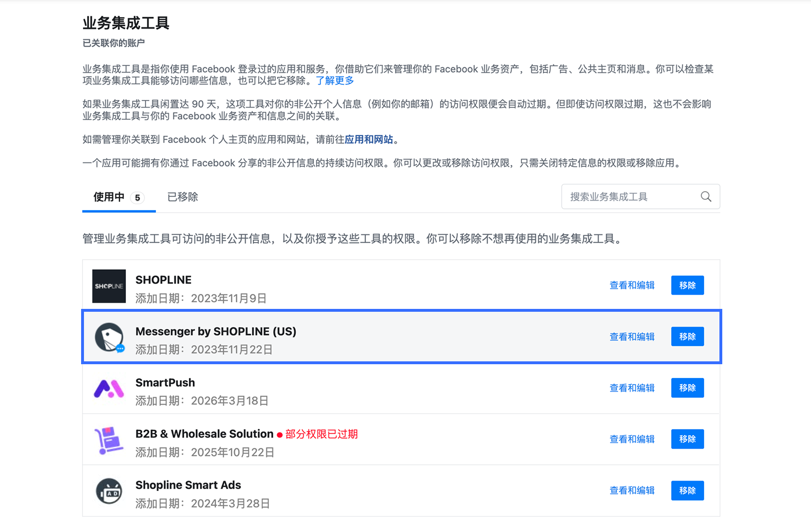Open 查看和编辑 for Shopline Smart Ads
The height and width of the screenshot is (532, 811).
[x=632, y=491]
